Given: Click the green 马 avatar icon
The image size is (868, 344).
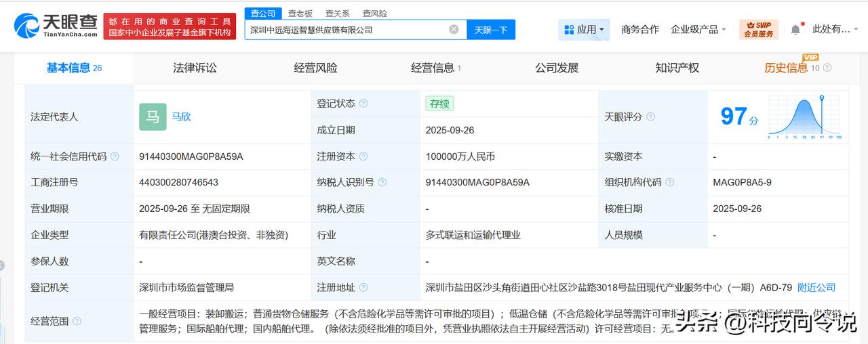Looking at the screenshot, I should 153,116.
